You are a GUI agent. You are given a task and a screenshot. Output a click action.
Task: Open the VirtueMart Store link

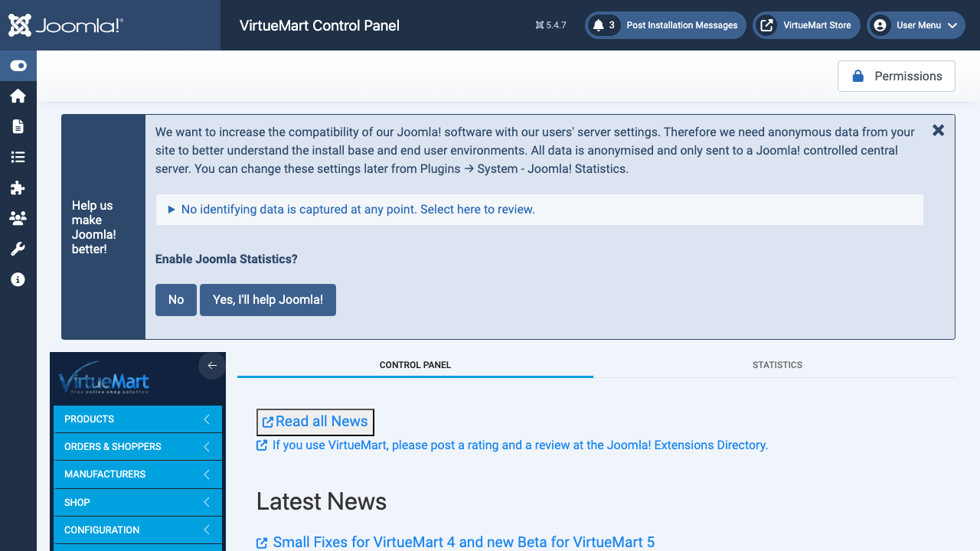pos(806,25)
